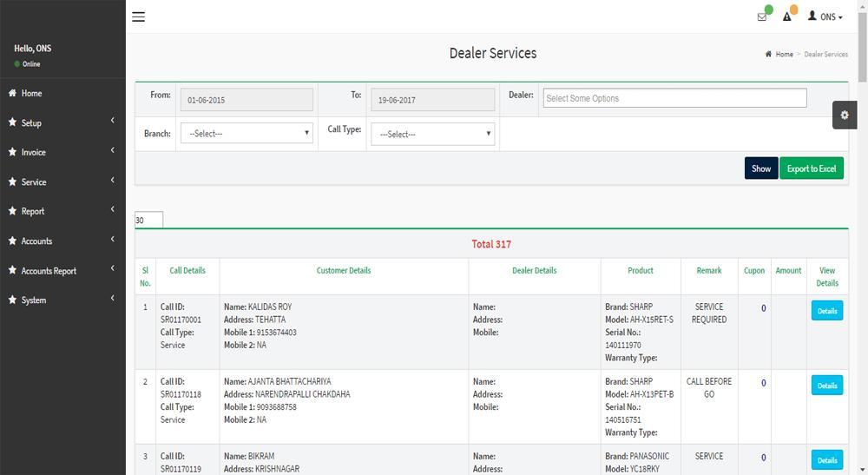
Task: Click the star icon next to System
Action: point(12,300)
